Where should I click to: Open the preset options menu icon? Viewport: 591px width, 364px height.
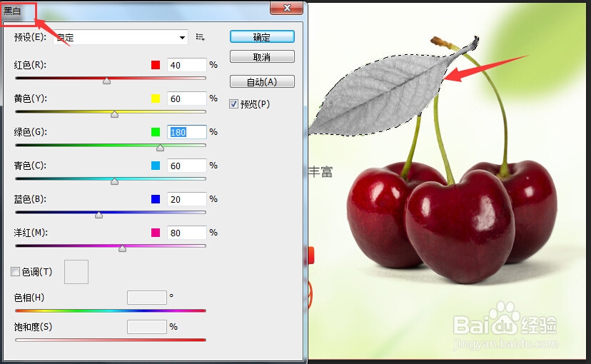[x=200, y=37]
